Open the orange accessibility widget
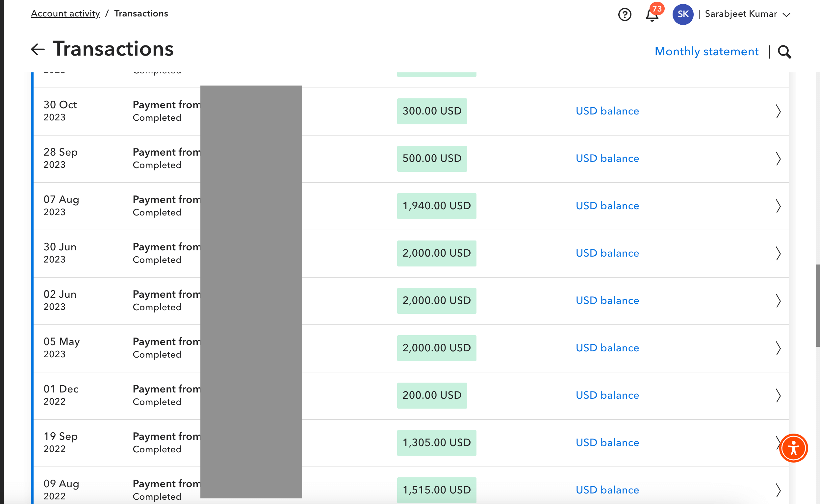 click(793, 448)
